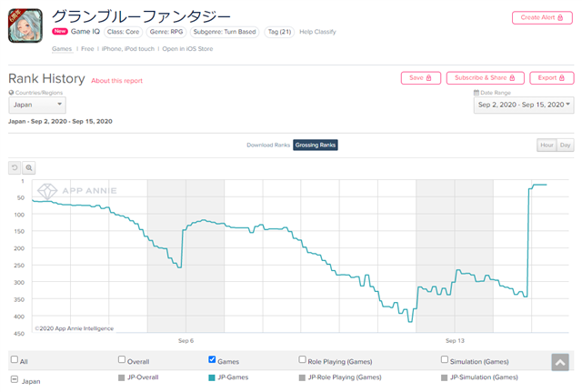Enable Simulation (Games) checkbox
Image resolution: width=582 pixels, height=392 pixels.
[445, 359]
